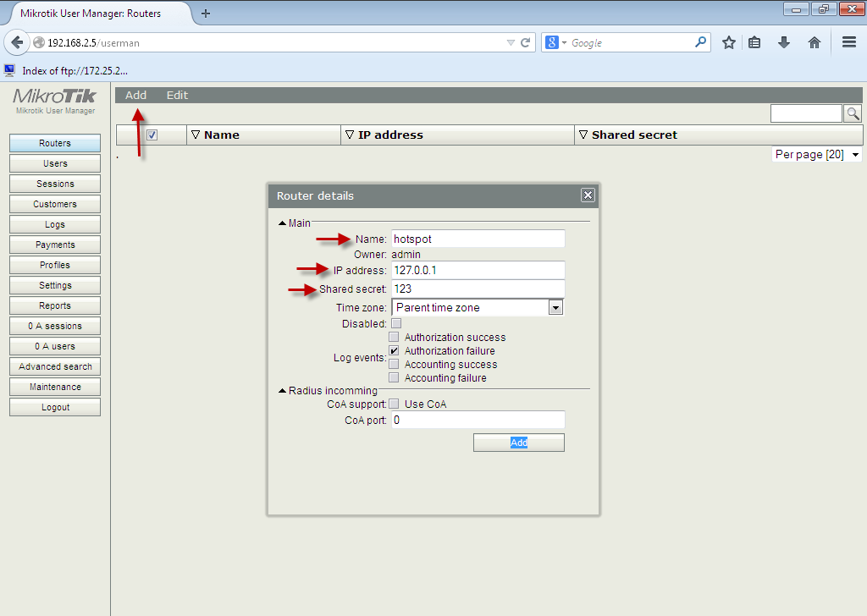Screen dimensions: 867x616
Task: Open the downloads arrow icon
Action: click(x=783, y=42)
